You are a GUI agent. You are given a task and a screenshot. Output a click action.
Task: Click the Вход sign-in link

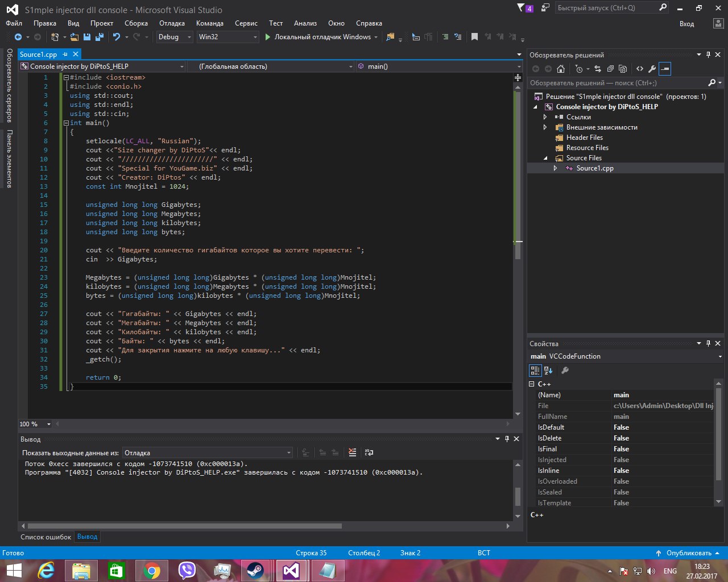686,24
